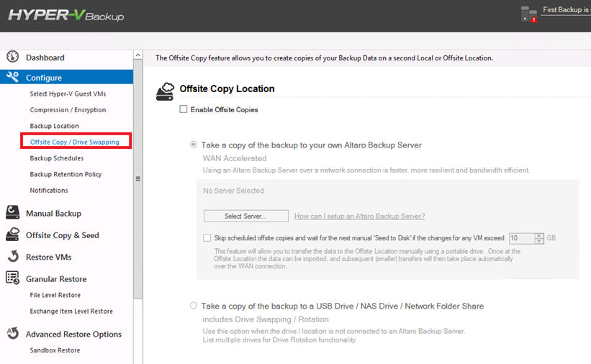The image size is (591, 364).
Task: Increase the GB threshold with up arrow
Action: tap(539, 236)
